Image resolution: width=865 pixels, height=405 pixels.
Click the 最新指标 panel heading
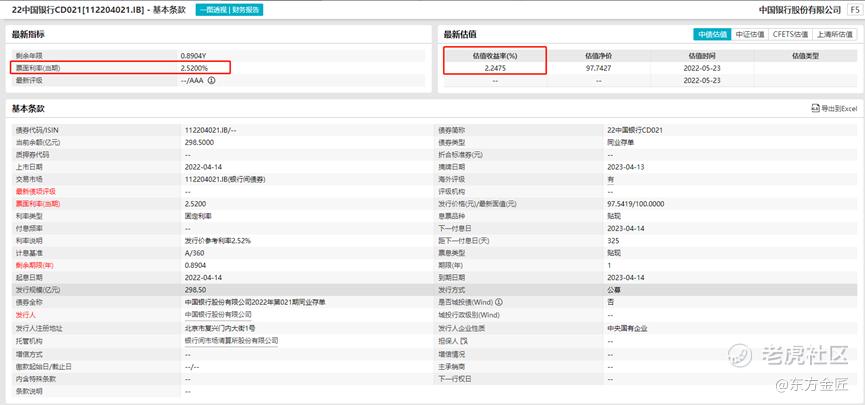tap(28, 34)
